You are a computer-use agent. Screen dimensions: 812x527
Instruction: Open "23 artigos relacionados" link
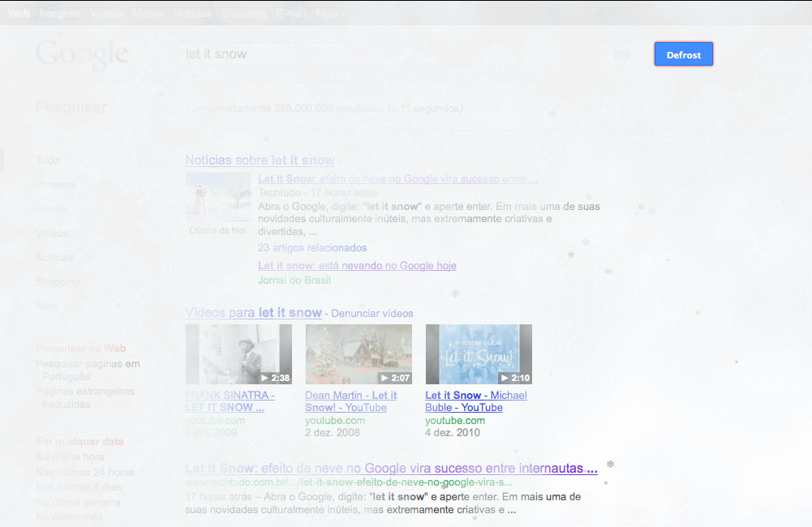(x=312, y=248)
